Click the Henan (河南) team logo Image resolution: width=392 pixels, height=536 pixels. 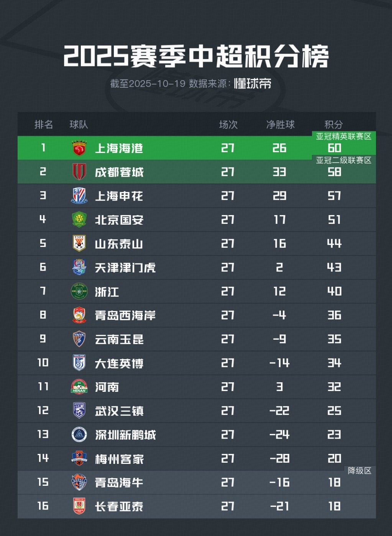(x=79, y=387)
